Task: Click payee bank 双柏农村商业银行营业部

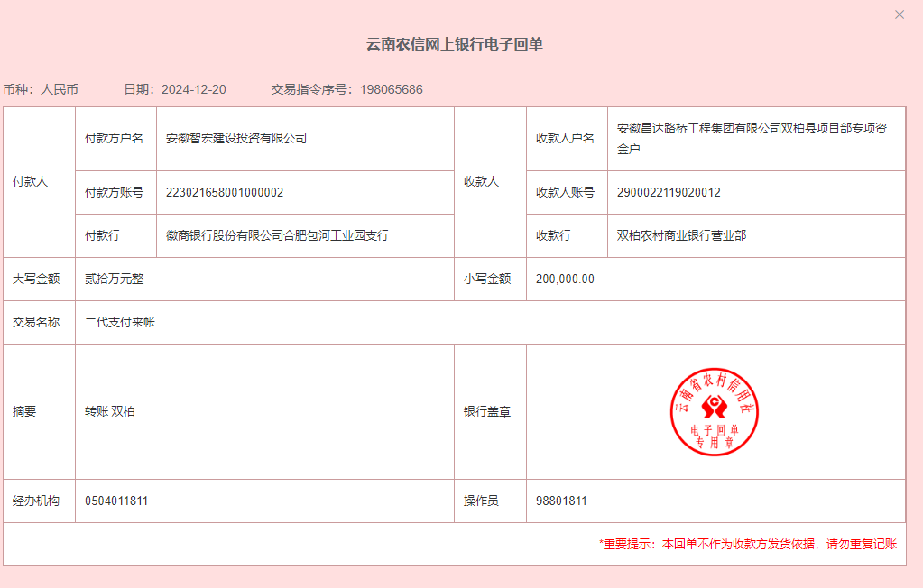Action: (681, 235)
